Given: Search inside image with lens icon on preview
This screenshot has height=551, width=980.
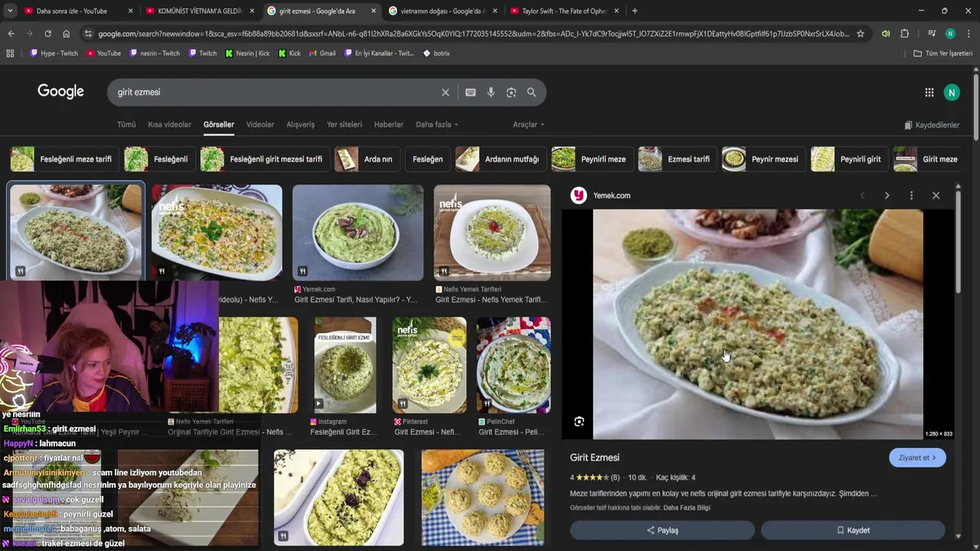Looking at the screenshot, I should (x=579, y=422).
